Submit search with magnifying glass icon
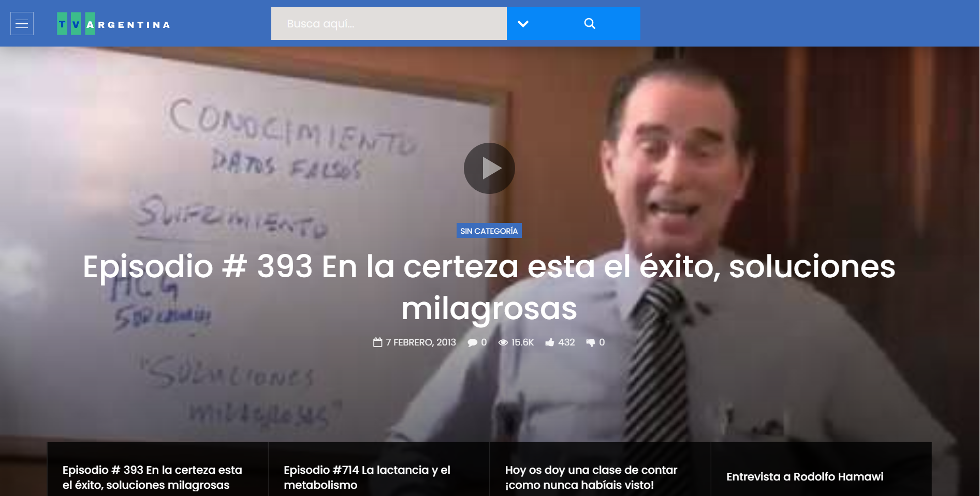Viewport: 980px width, 496px height. [590, 24]
